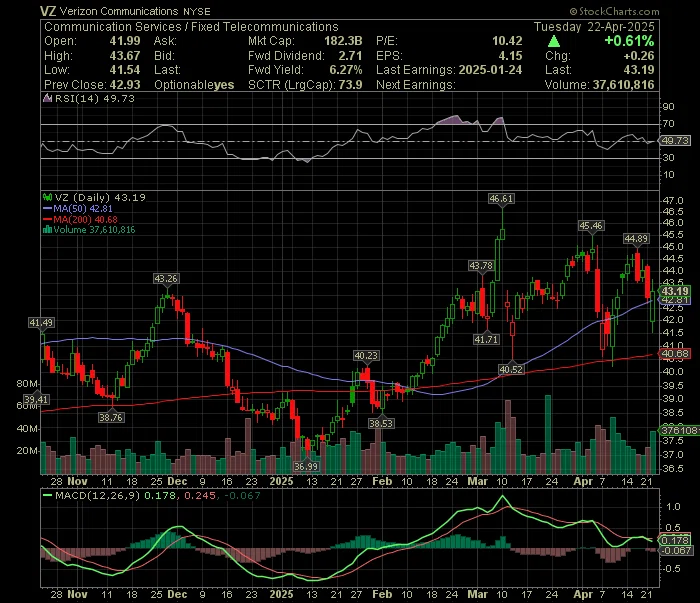Click the 0.245 signal value in MACD title

point(200,495)
